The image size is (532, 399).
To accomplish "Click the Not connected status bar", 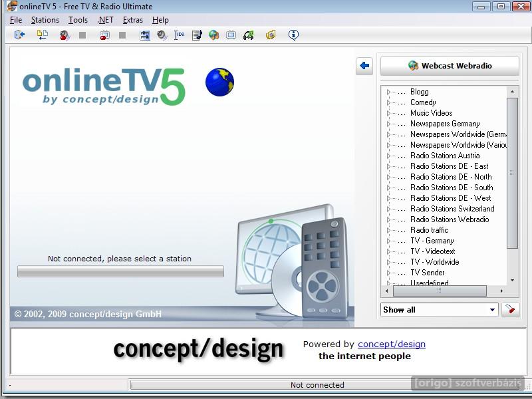I will coord(317,385).
